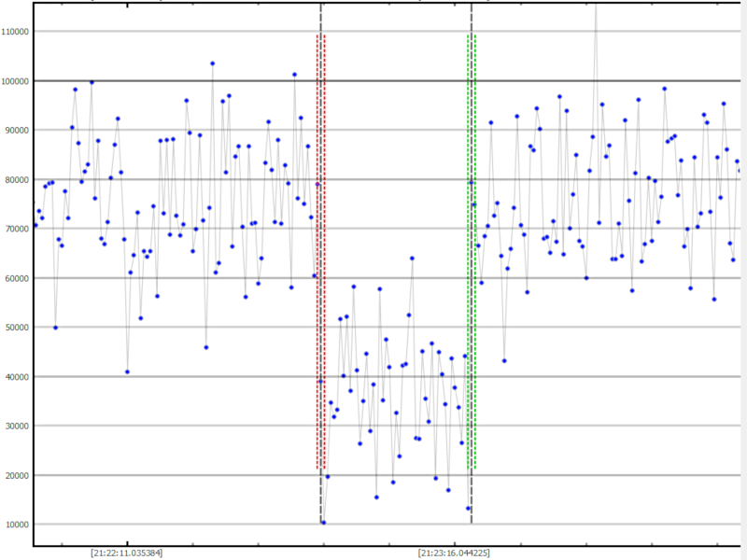Image resolution: width=747 pixels, height=560 pixels.
Task: Select the 90000 y-axis label
Action: pyautogui.click(x=18, y=130)
